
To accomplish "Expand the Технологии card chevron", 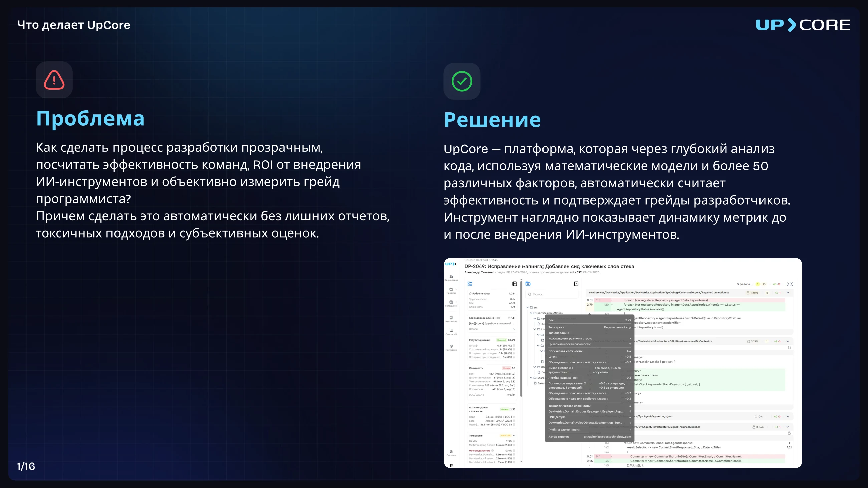I will point(513,435).
